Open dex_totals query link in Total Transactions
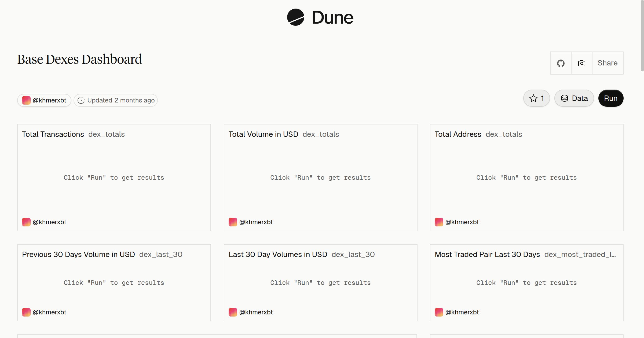The height and width of the screenshot is (338, 644). click(107, 134)
